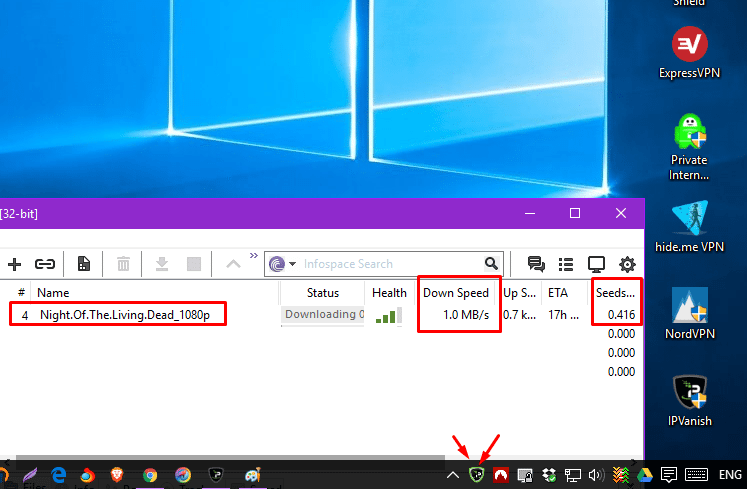Viewport: 747px width, 489px height.
Task: Open Firefox from the taskbar
Action: (87, 475)
